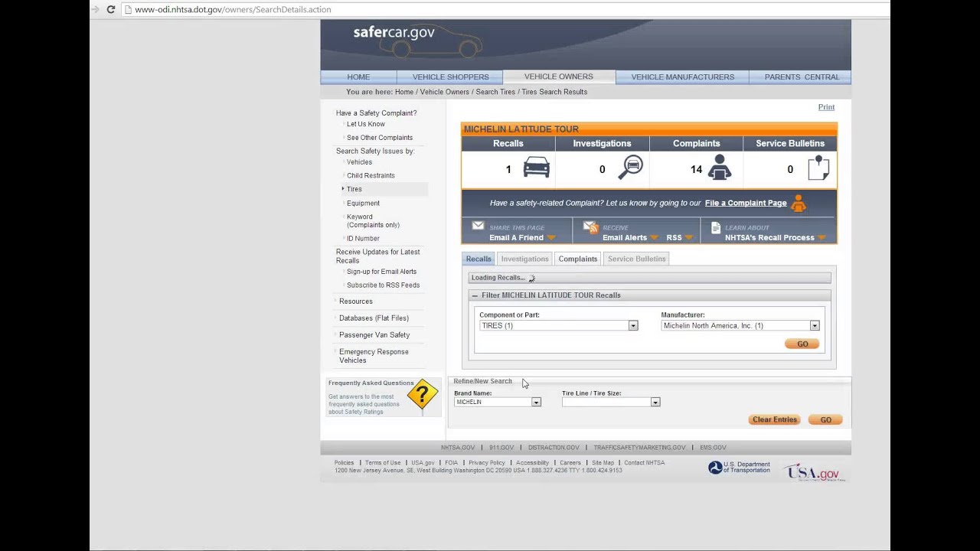This screenshot has width=980, height=551.
Task: Select Equipment in sidebar
Action: click(x=363, y=203)
